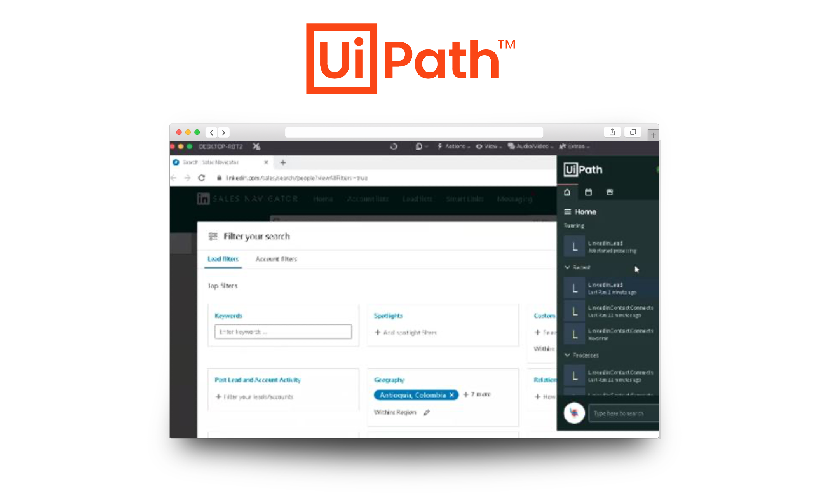The image size is (821, 504).
Task: Click the browser share/export icon
Action: pyautogui.click(x=612, y=131)
